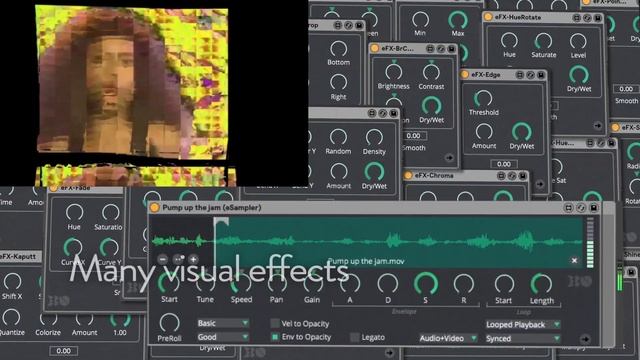640x360 pixels.
Task: Click the Shift X knob in eFX-Kaputt
Action: (12, 282)
